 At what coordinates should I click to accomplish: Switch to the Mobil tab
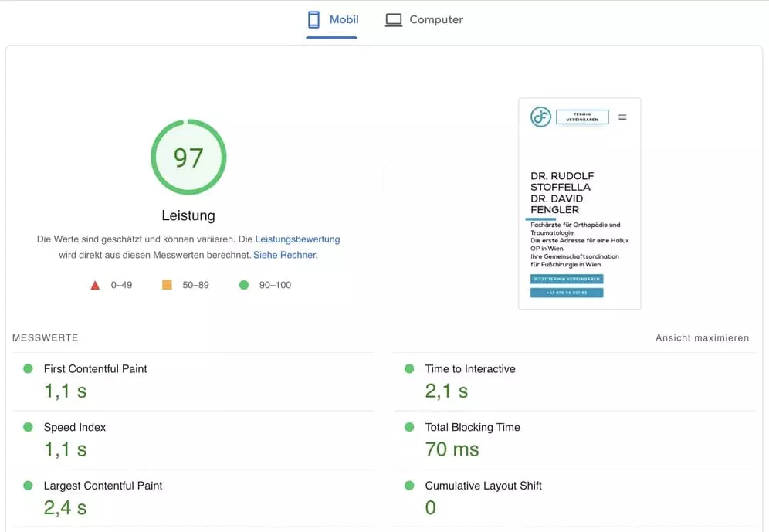(333, 20)
